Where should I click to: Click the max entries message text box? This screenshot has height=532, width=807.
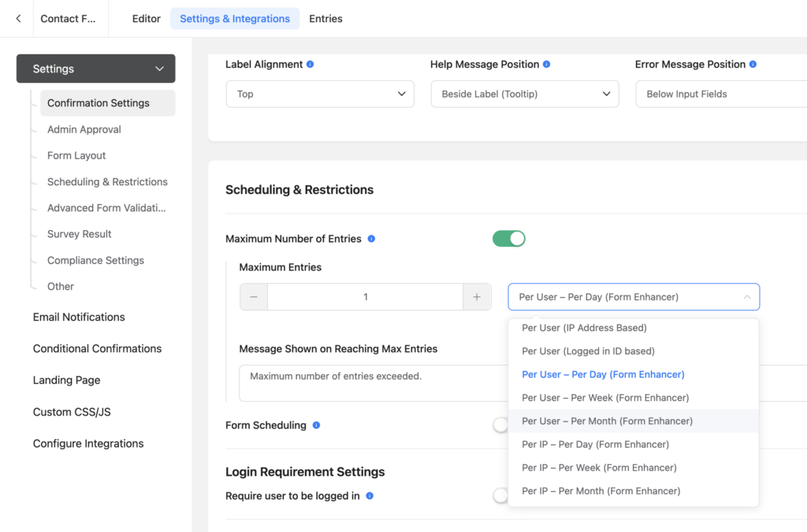pyautogui.click(x=374, y=383)
